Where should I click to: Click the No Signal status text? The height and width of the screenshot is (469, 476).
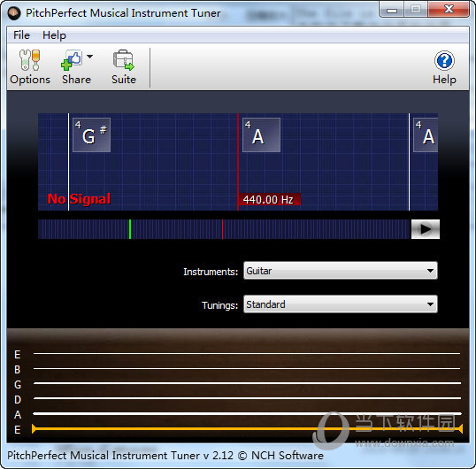coord(79,199)
